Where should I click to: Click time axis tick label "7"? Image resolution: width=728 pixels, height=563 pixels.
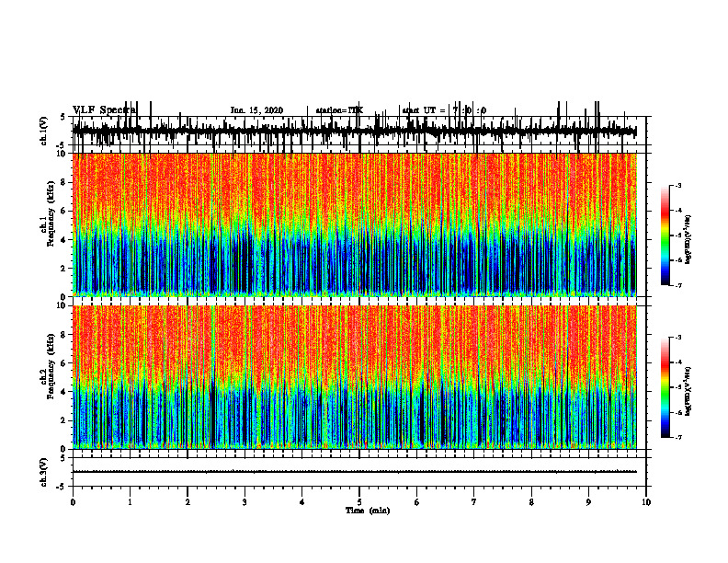pyautogui.click(x=474, y=502)
